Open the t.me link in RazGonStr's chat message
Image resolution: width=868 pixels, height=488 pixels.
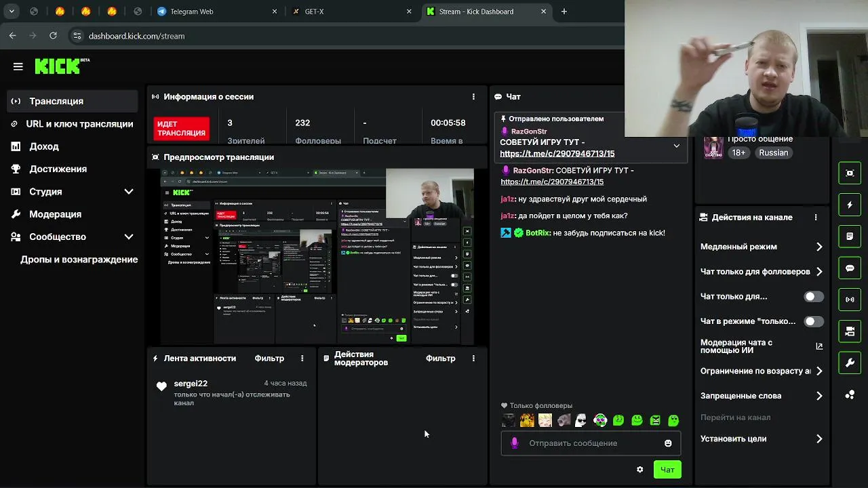(x=552, y=182)
